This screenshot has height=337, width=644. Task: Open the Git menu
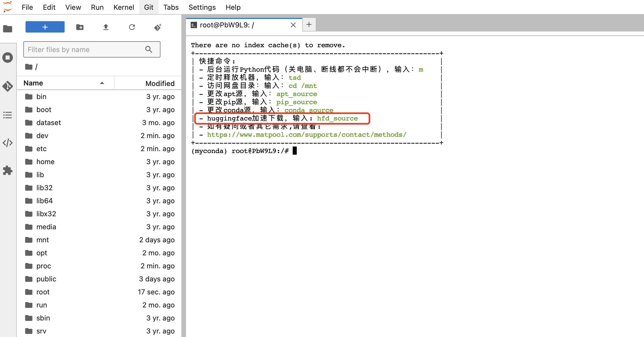coord(149,7)
